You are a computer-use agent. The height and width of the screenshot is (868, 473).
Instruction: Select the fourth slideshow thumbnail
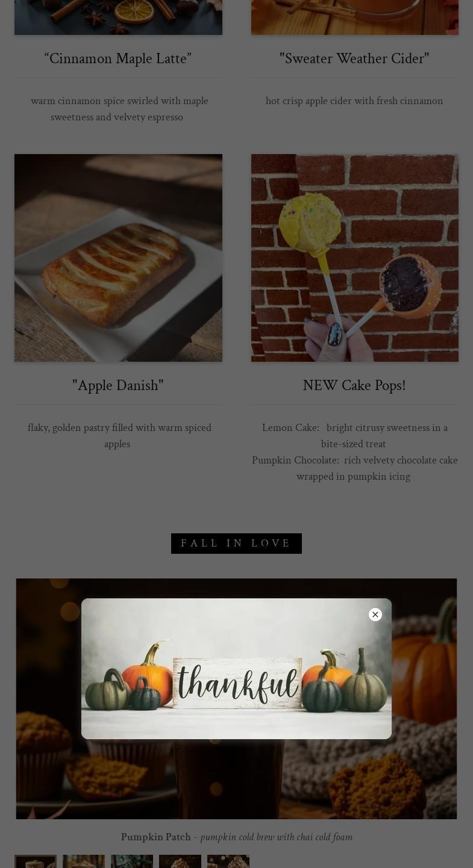point(180,861)
